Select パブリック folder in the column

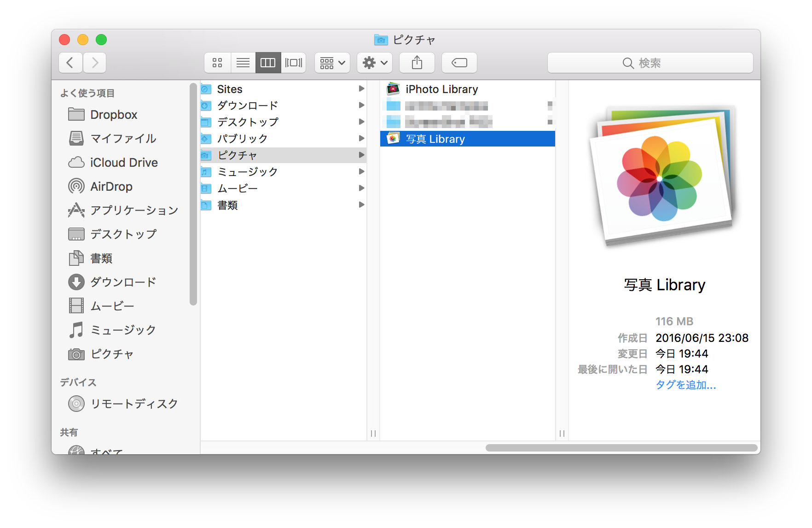point(284,139)
